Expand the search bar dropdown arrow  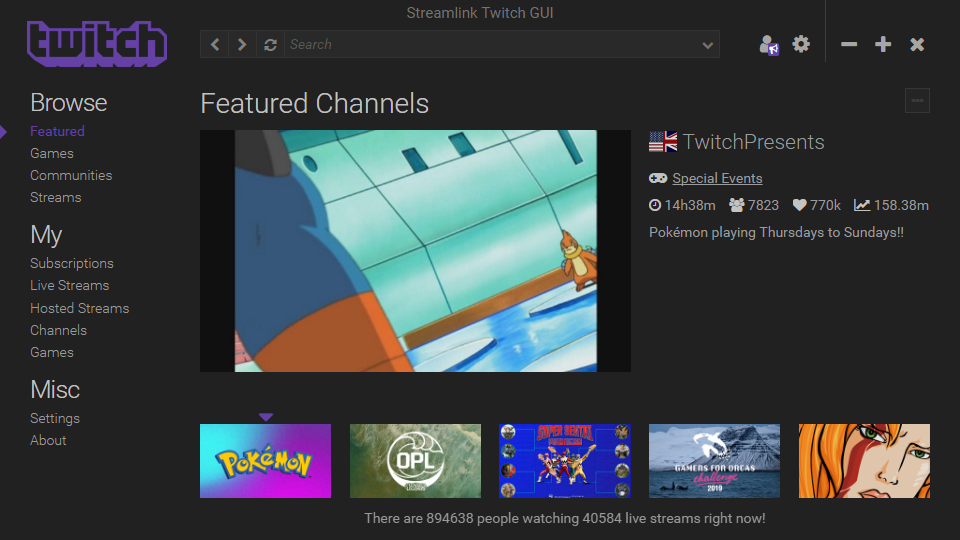(708, 45)
